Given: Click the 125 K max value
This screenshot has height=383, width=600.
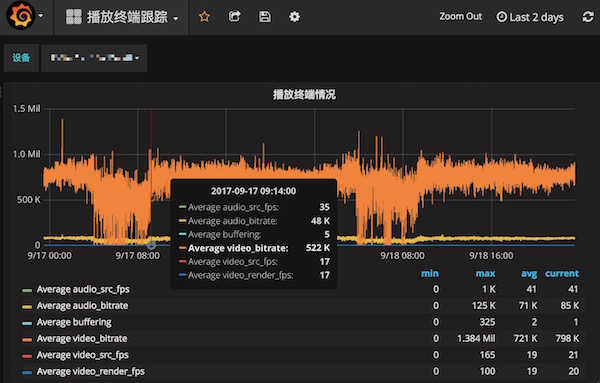Looking at the screenshot, I should pos(484,306).
